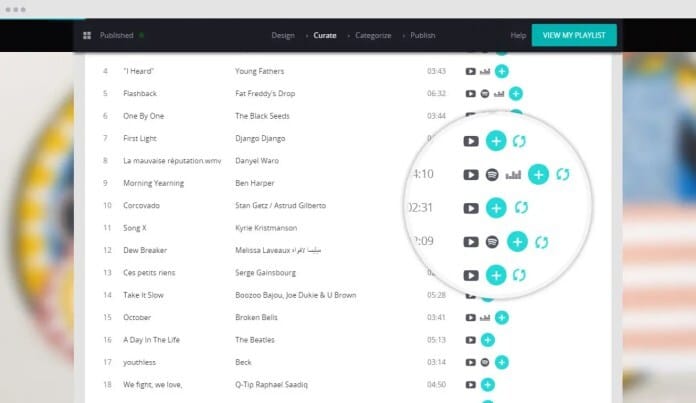The image size is (696, 403).
Task: Click the artist name Young Fathers
Action: pos(260,71)
